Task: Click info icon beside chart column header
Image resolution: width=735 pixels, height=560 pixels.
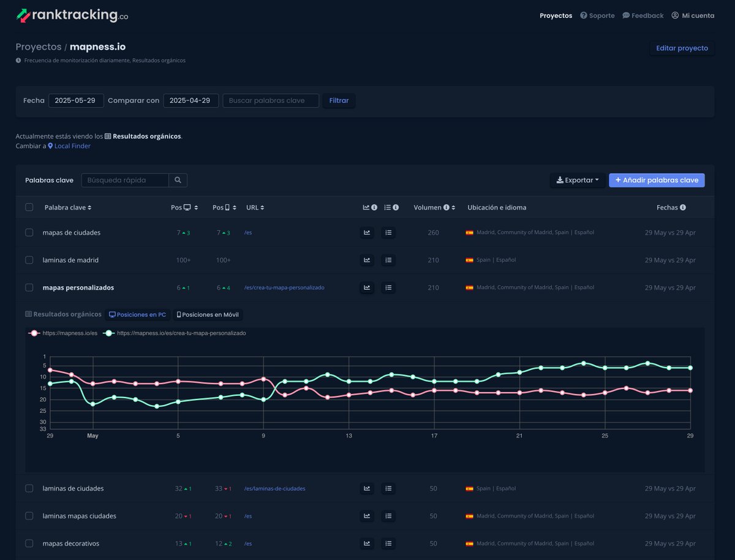Action: tap(374, 208)
